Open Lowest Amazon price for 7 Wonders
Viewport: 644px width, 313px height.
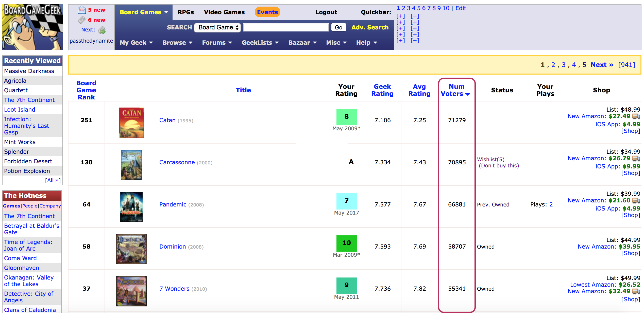pyautogui.click(x=605, y=285)
